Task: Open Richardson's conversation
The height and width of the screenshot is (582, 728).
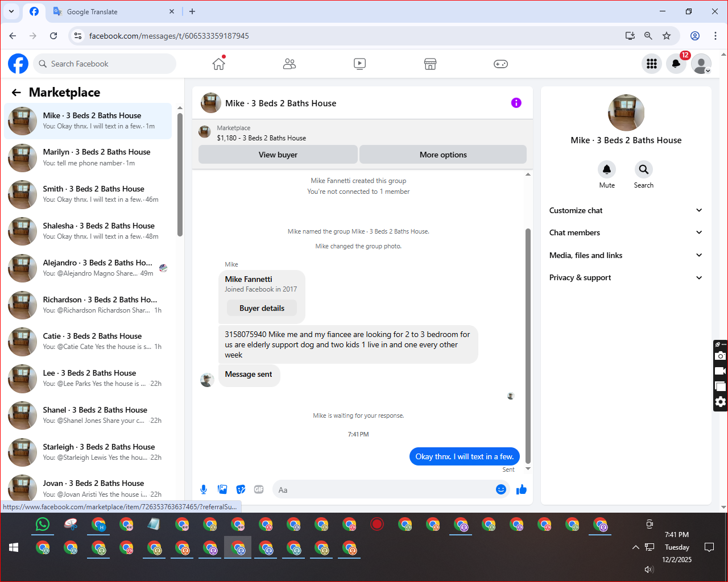Action: 88,305
